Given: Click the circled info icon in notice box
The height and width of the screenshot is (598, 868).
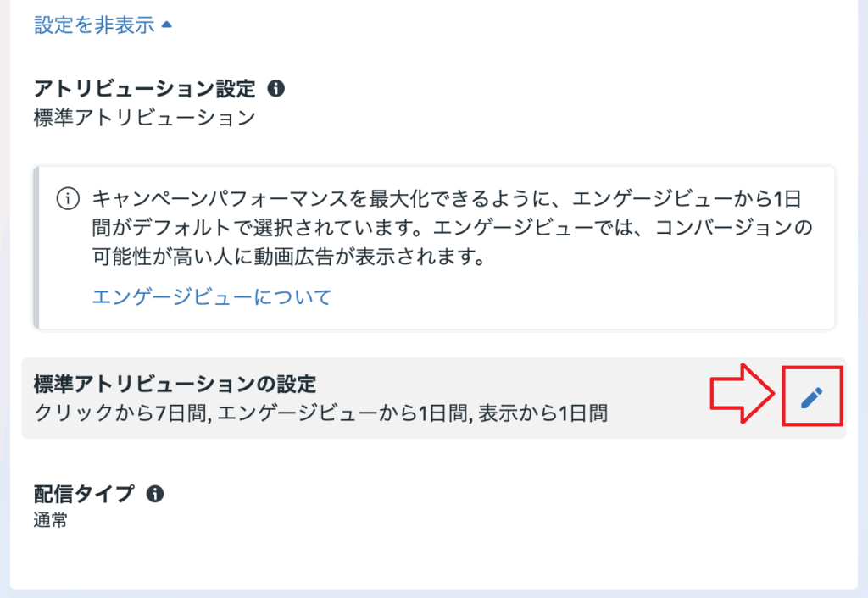Looking at the screenshot, I should pos(67,200).
